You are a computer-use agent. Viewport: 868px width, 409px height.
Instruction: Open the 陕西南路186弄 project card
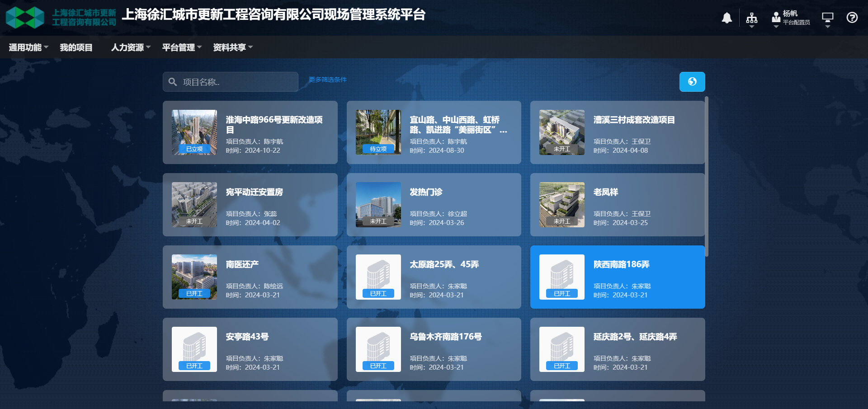click(618, 277)
